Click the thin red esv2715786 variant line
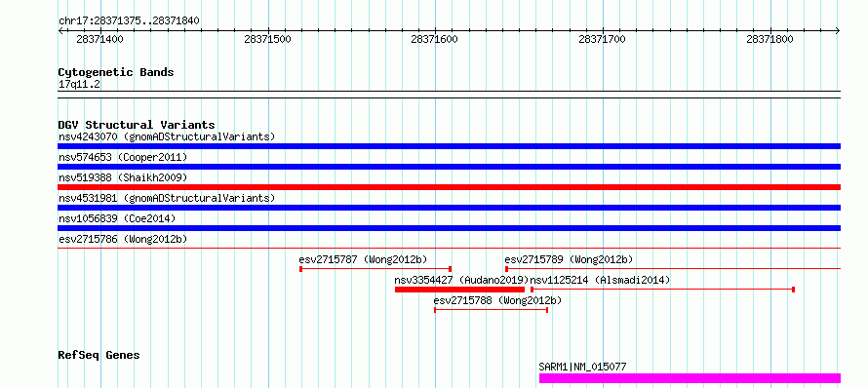The width and height of the screenshot is (868, 388). click(449, 249)
